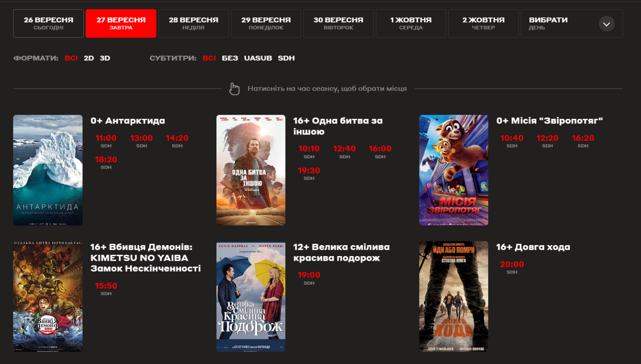Screen dimensions: 641x364
Task: Select the UASUB subtitles filter
Action: pyautogui.click(x=258, y=58)
